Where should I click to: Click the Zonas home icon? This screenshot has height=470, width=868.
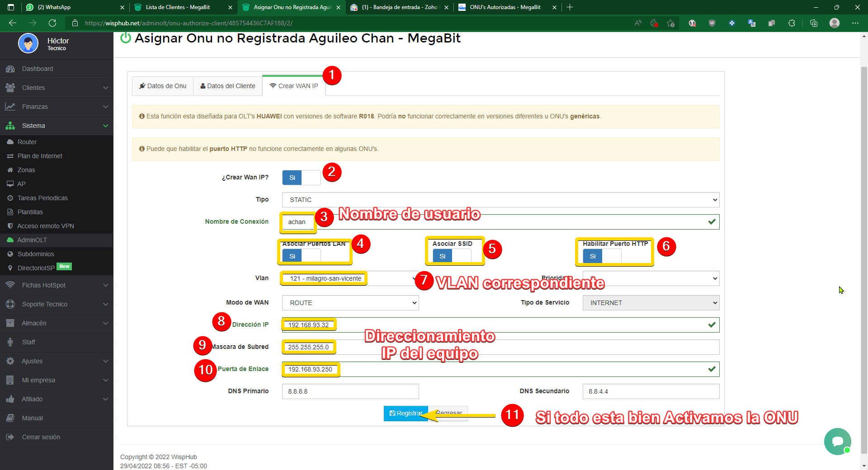click(x=10, y=170)
